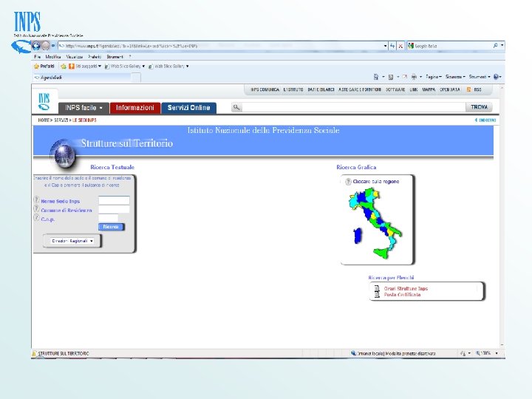532x399 pixels.
Task: Click in the Comune di Residenza input field
Action: coord(114,209)
